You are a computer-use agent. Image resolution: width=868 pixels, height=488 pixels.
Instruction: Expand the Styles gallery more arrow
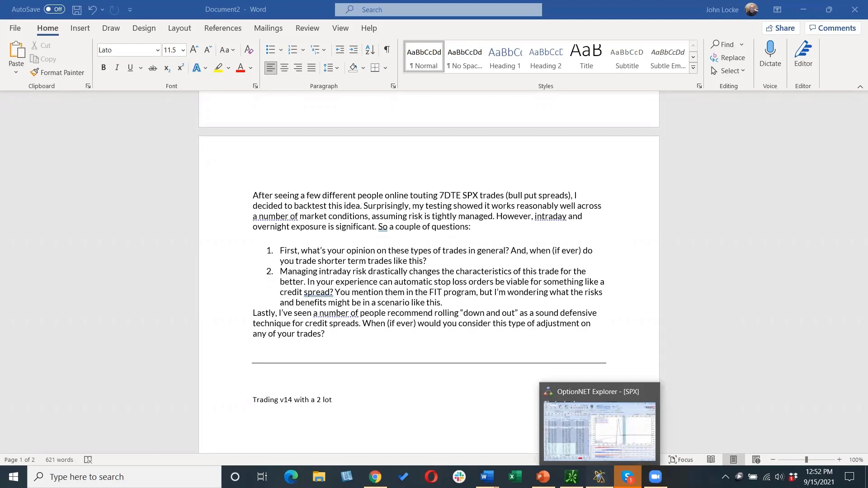click(693, 68)
